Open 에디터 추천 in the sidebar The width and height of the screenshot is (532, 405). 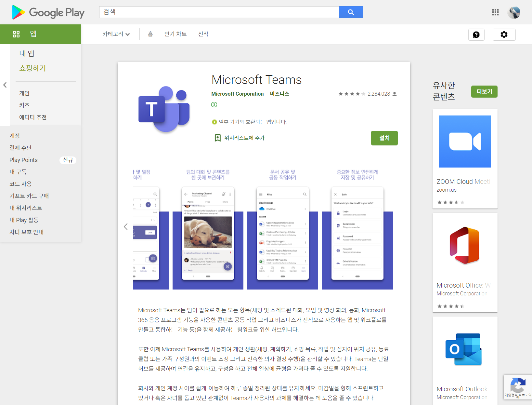click(33, 117)
